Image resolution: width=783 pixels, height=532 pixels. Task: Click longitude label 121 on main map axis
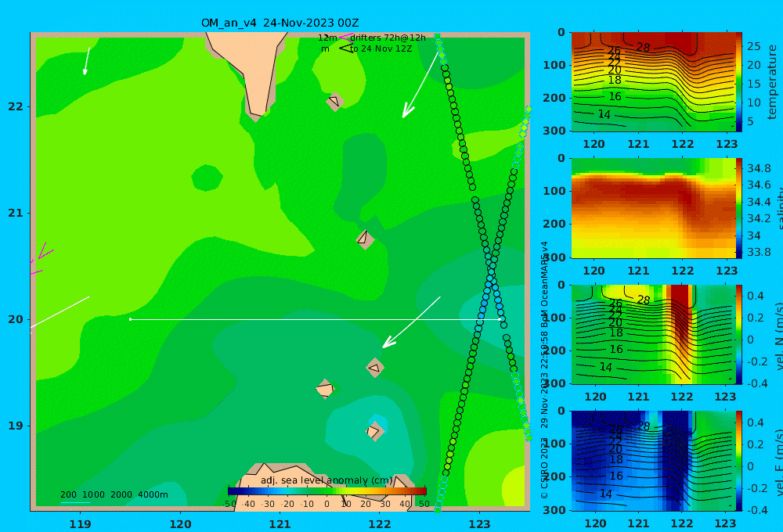pyautogui.click(x=280, y=524)
